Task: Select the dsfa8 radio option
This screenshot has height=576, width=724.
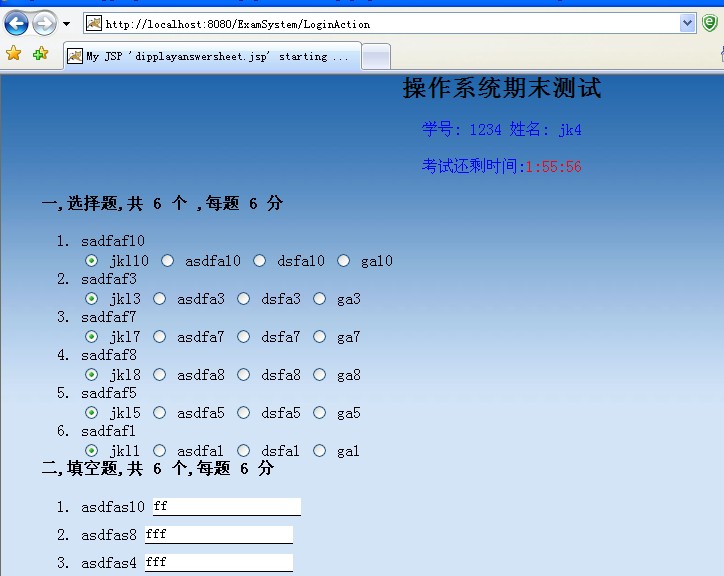Action: [243, 375]
